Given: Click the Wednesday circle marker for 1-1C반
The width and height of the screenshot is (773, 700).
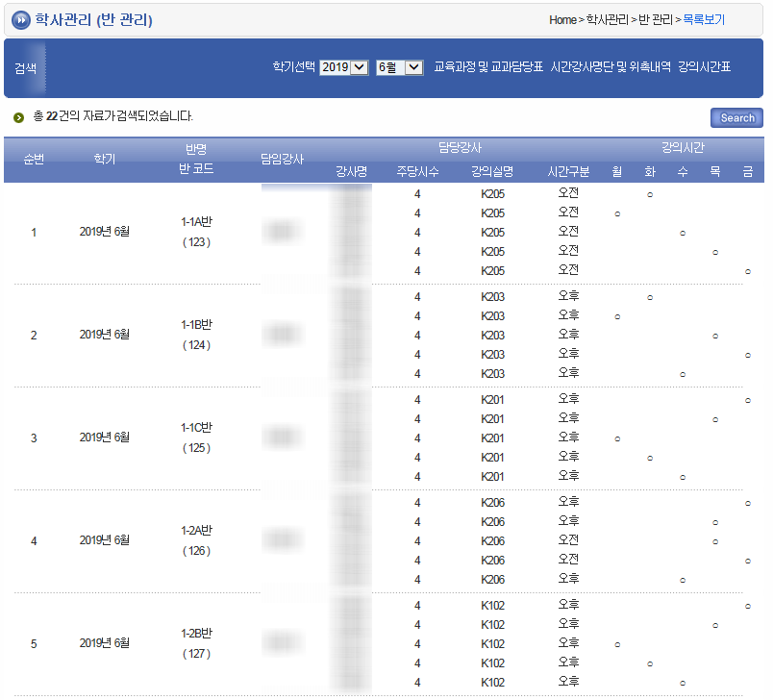Looking at the screenshot, I should (x=683, y=477).
